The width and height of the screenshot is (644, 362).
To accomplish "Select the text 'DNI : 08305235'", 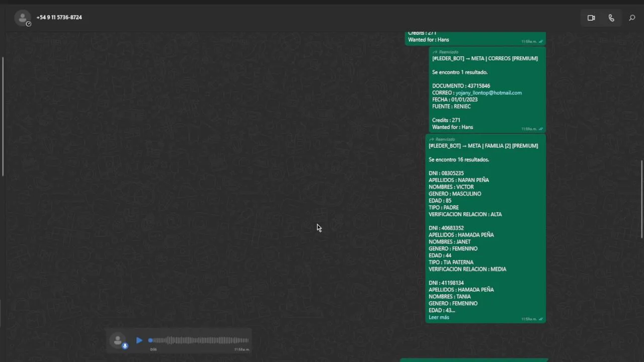I will (446, 173).
